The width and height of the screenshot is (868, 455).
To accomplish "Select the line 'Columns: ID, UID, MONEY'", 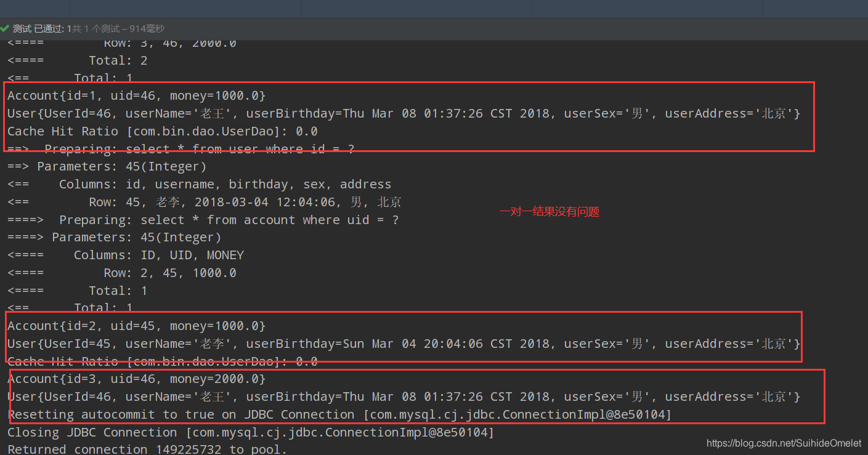I will tap(159, 255).
